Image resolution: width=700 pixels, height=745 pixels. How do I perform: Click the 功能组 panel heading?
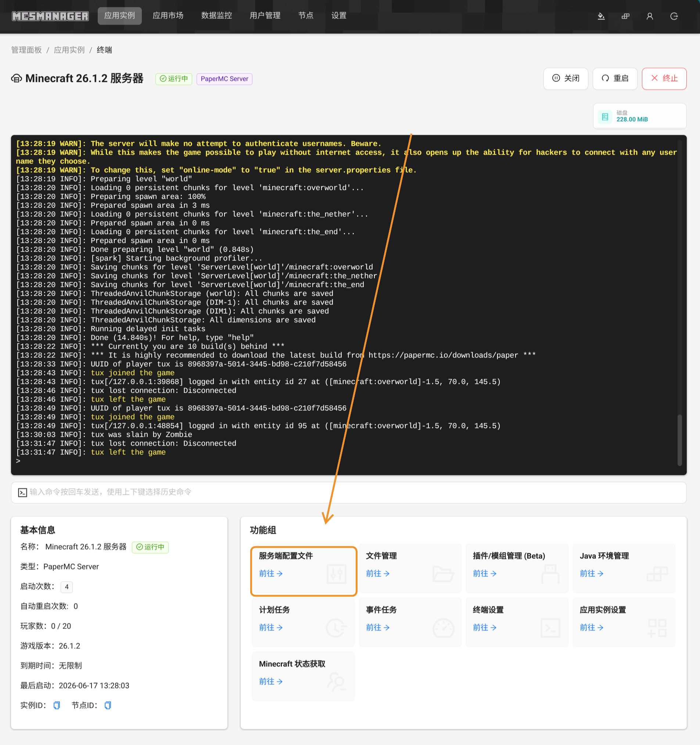point(263,530)
